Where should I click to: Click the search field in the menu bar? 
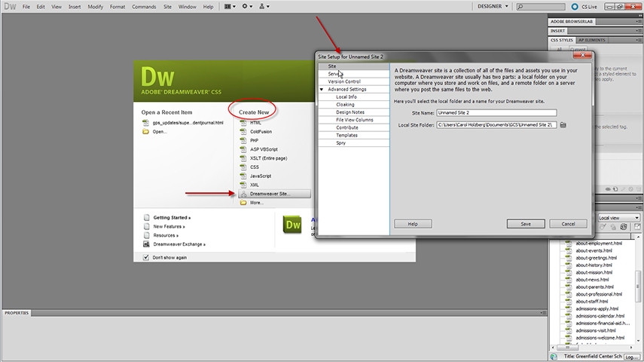pos(541,7)
